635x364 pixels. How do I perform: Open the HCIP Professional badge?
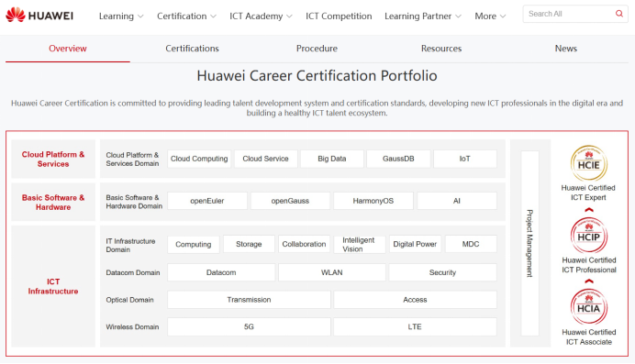589,236
